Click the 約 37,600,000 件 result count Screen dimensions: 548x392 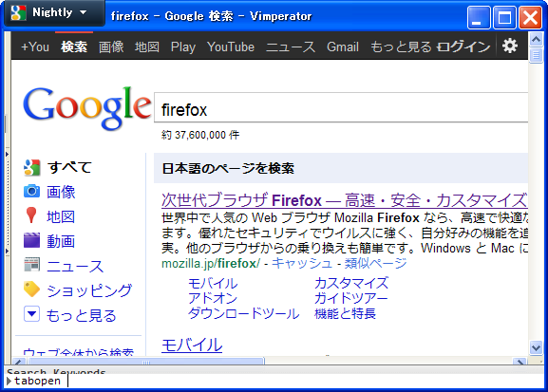click(x=200, y=135)
